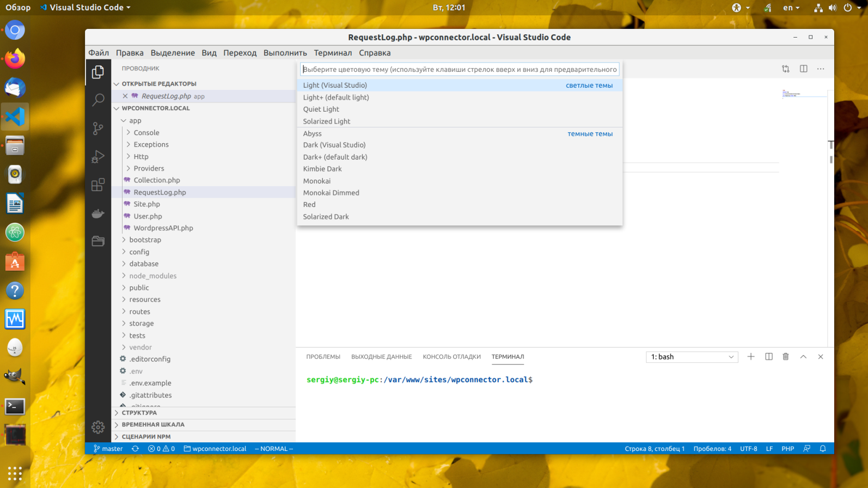Expand the bootstrap folder

145,240
